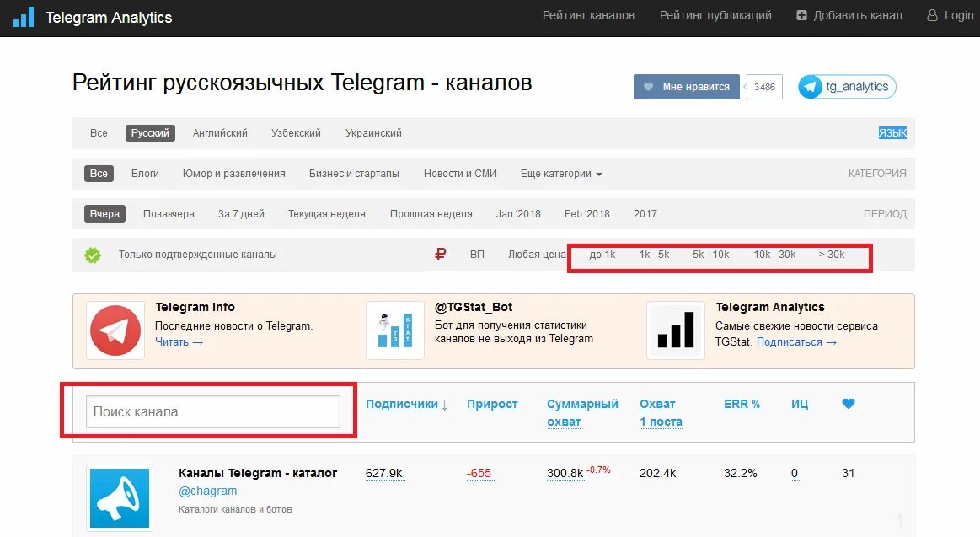Open the Каналы Telegram megaphone avatar
This screenshot has width=980, height=537.
[x=120, y=498]
